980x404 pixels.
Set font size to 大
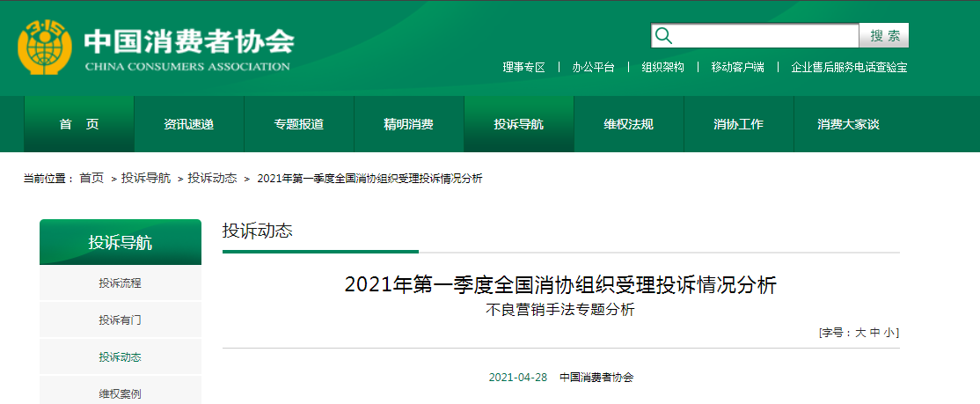(x=860, y=333)
